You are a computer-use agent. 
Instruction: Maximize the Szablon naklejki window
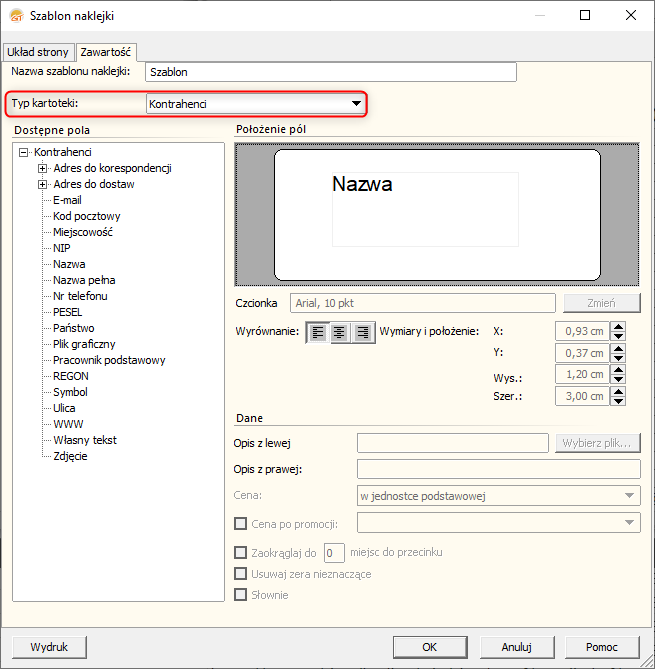click(x=585, y=15)
